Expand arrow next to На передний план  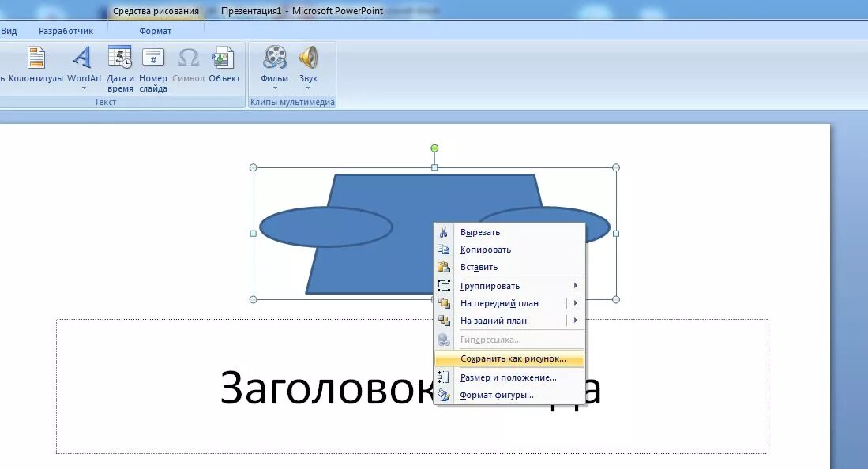(576, 303)
